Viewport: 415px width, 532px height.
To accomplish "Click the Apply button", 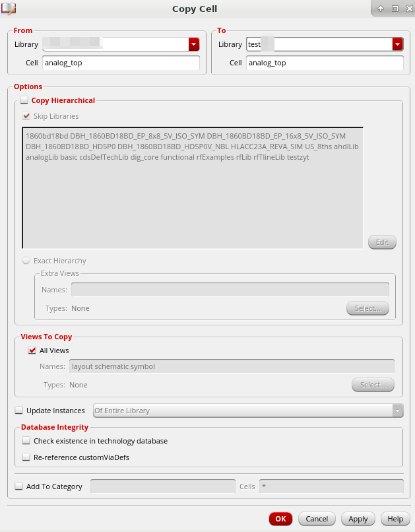I will [x=358, y=519].
